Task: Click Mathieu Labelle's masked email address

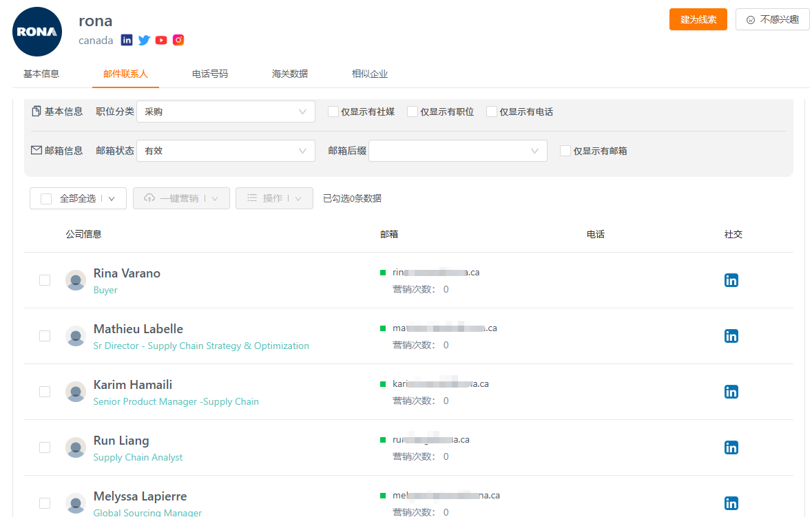Action: pos(445,328)
